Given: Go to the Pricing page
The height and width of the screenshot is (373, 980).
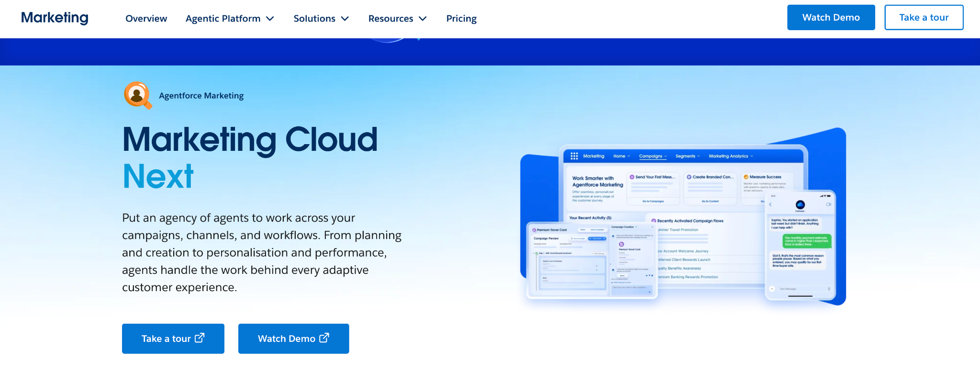Looking at the screenshot, I should point(461,19).
